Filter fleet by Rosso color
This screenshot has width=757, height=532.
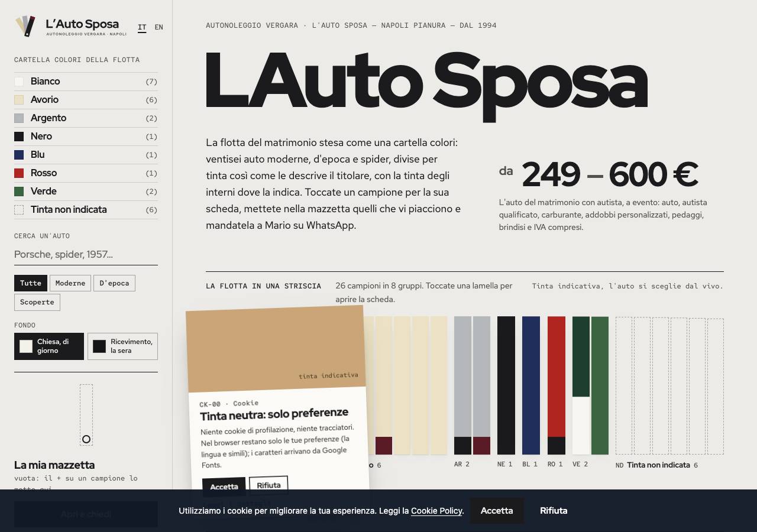(86, 173)
